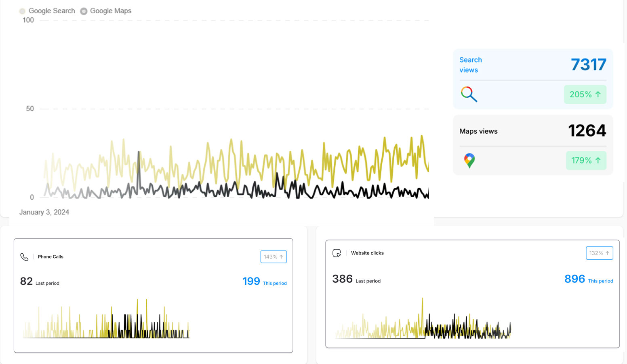Click the search magnifying glass icon
This screenshot has height=364, width=627.
pos(469,94)
